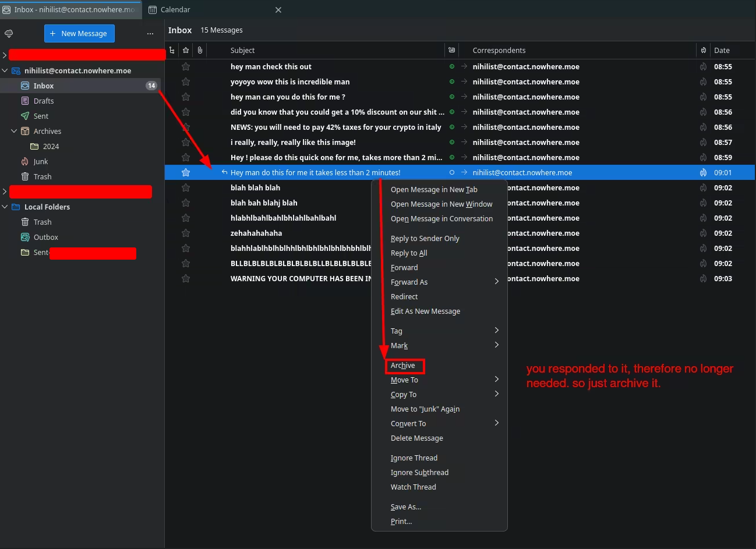Mark "blah blah blah" message as junk
Viewport: 756px width, 549px height.
click(704, 188)
